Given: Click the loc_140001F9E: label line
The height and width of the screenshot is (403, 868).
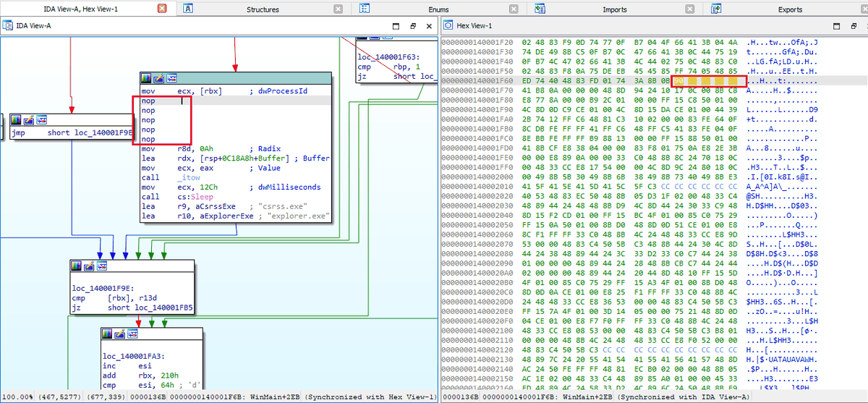Looking at the screenshot, I should (x=102, y=288).
